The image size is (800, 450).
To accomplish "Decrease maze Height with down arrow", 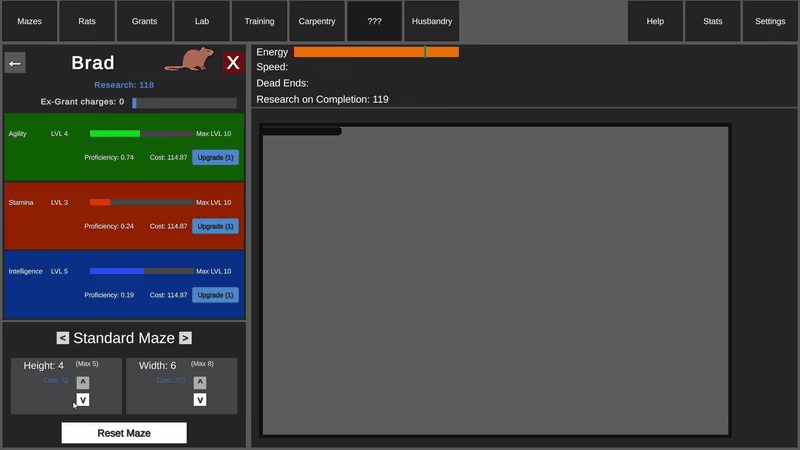I will [x=83, y=399].
